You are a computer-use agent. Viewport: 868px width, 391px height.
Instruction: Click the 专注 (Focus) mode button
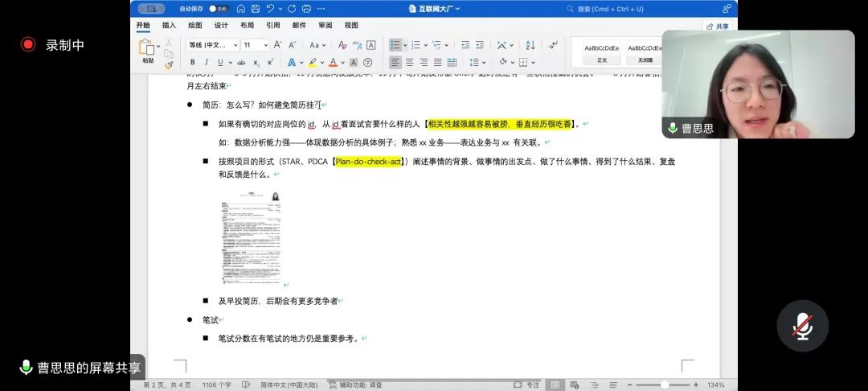coord(528,385)
